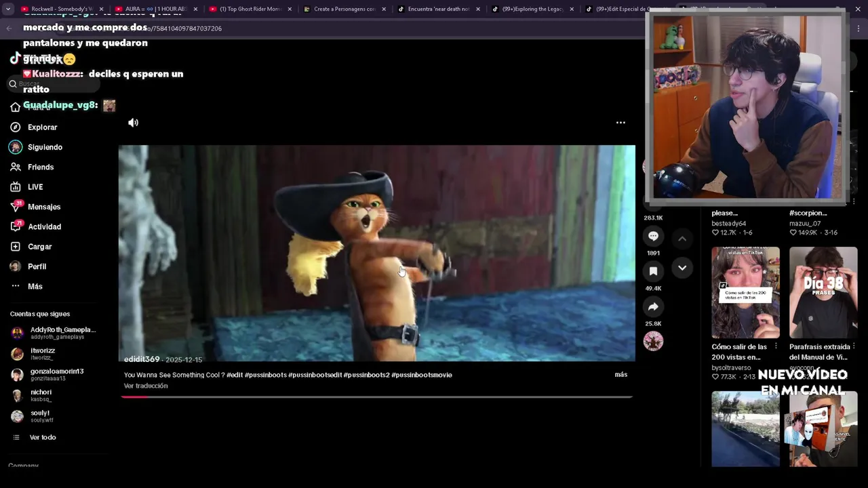This screenshot has width=868, height=488.
Task: Bookmark the video with 49.4K saves
Action: 653,271
